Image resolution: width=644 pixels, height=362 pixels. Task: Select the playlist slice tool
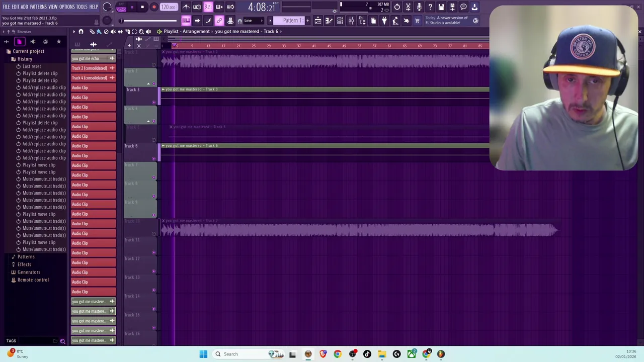[127, 32]
